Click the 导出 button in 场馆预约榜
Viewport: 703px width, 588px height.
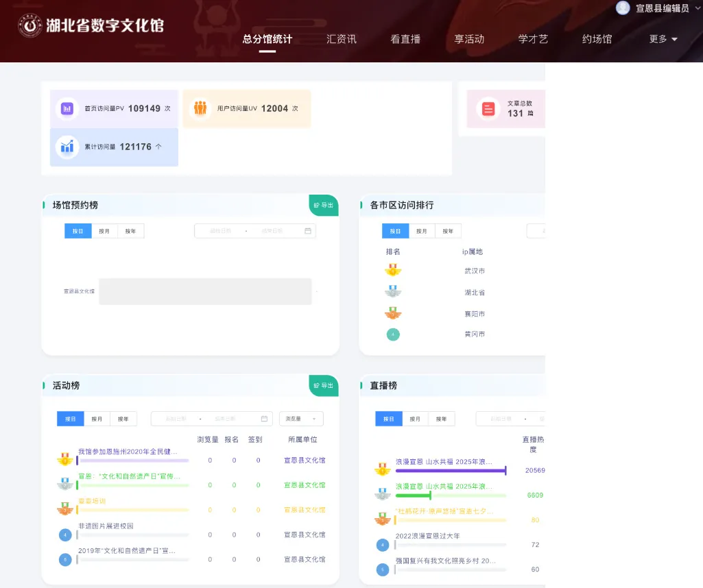click(323, 205)
